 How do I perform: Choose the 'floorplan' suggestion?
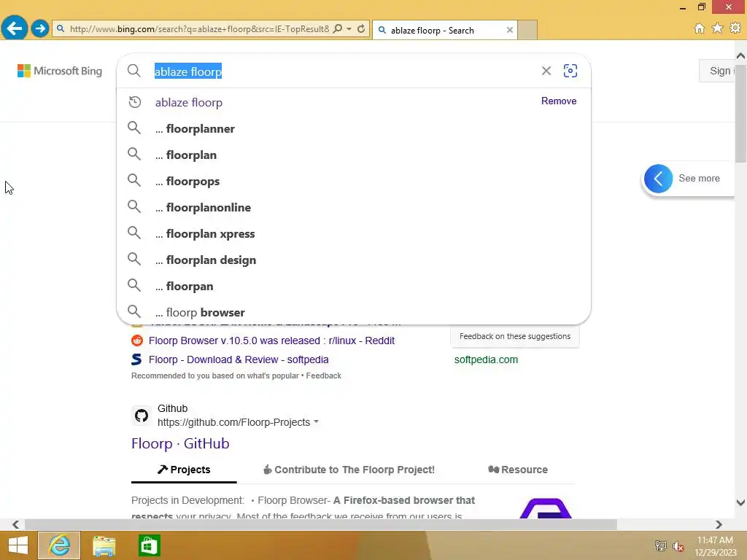click(x=354, y=155)
